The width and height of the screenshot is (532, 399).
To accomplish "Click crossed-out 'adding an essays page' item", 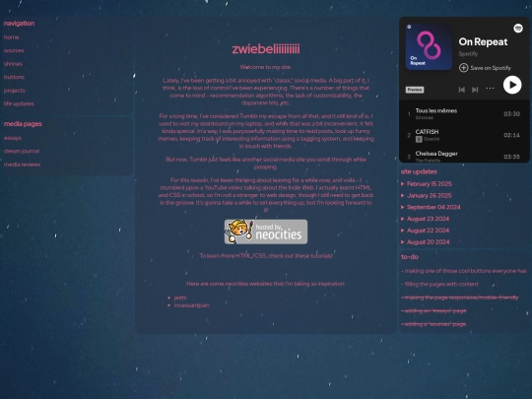I will (x=433, y=310).
